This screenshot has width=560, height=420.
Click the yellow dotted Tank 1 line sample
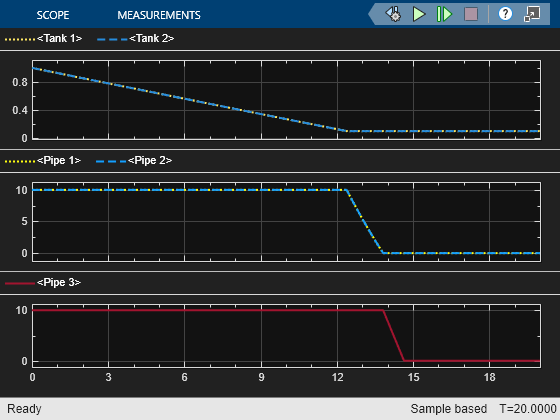point(20,39)
